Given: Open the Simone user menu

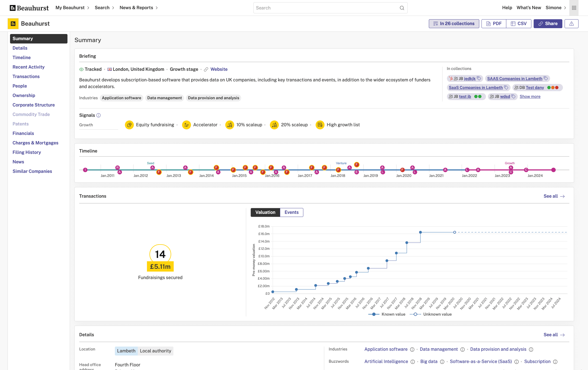Looking at the screenshot, I should (x=556, y=8).
